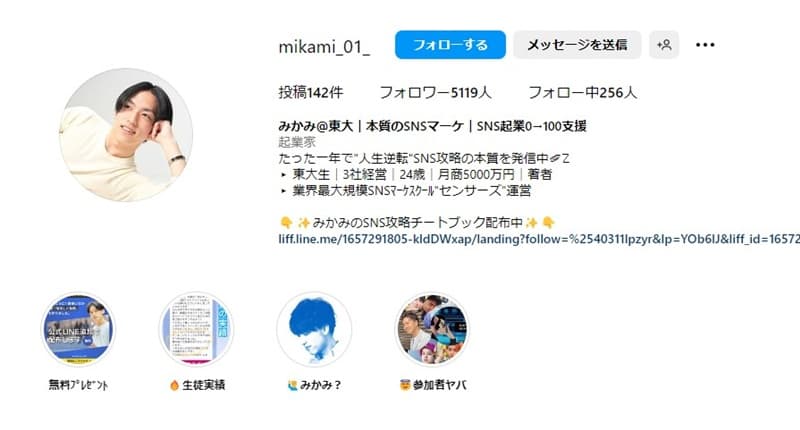The image size is (800, 430).
Task: Click the 無料プレゼント highlight label
Action: 78,385
